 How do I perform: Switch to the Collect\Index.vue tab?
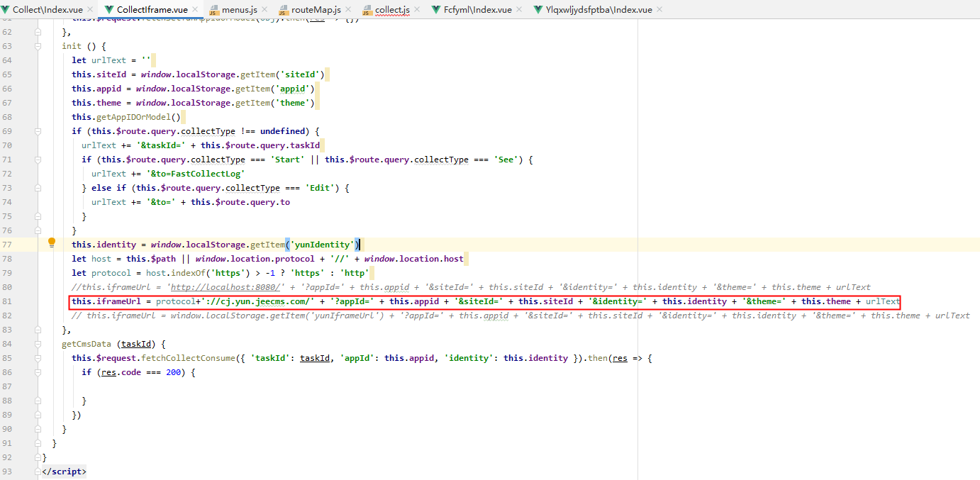[x=47, y=10]
